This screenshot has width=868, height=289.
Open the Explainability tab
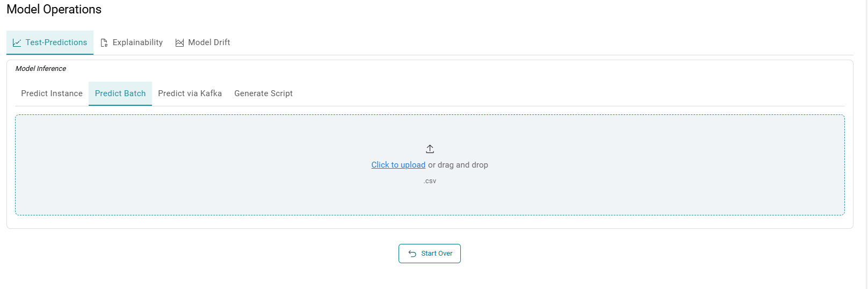click(138, 42)
